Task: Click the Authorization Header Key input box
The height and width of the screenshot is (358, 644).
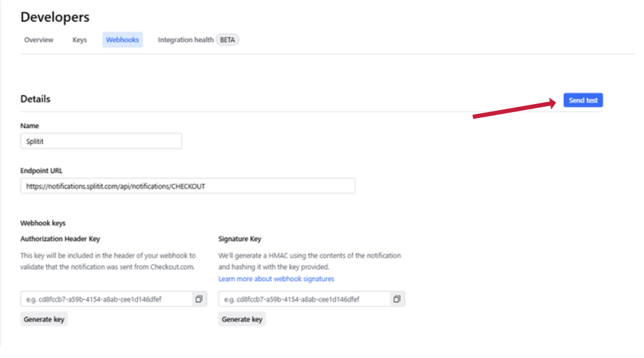Action: [106, 299]
